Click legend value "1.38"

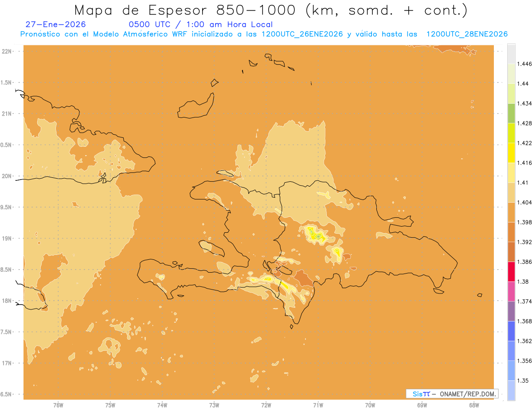523,282
